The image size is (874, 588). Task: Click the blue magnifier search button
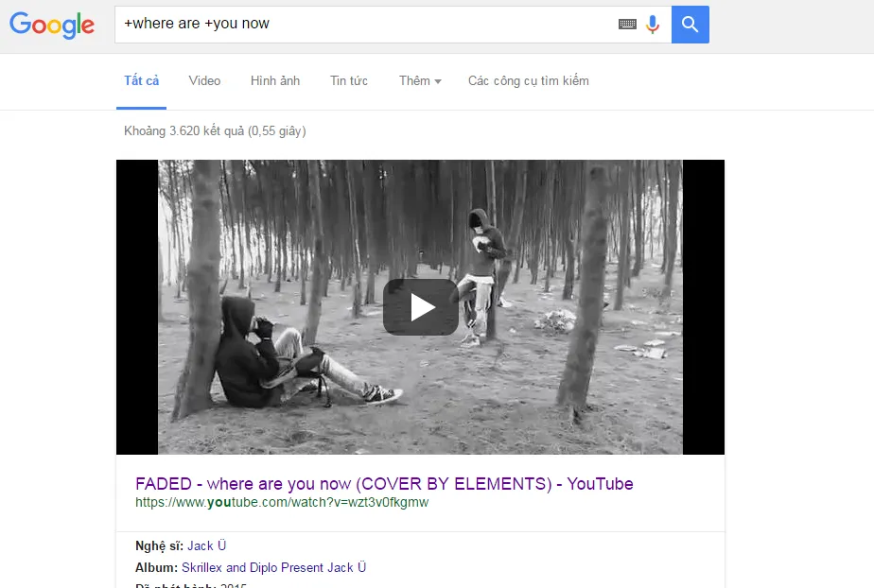pyautogui.click(x=690, y=25)
